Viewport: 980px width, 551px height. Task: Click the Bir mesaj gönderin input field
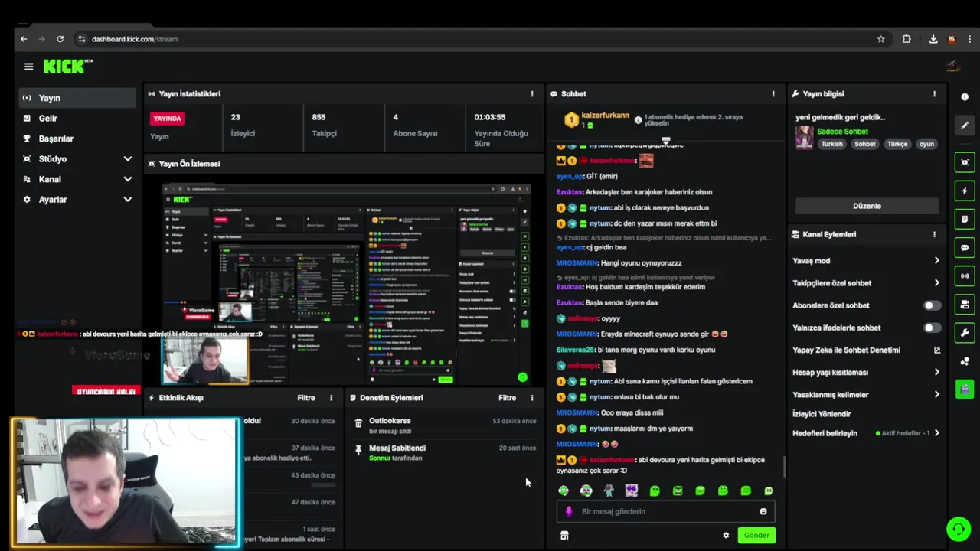tap(665, 511)
